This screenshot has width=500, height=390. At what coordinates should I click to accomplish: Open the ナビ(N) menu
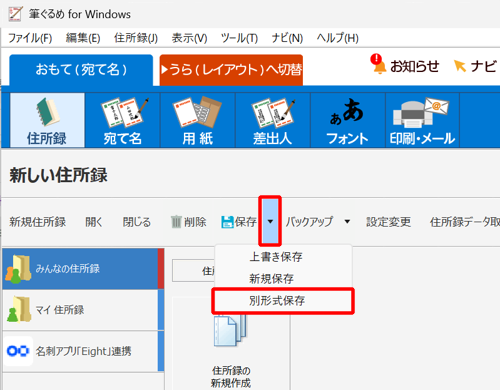287,38
